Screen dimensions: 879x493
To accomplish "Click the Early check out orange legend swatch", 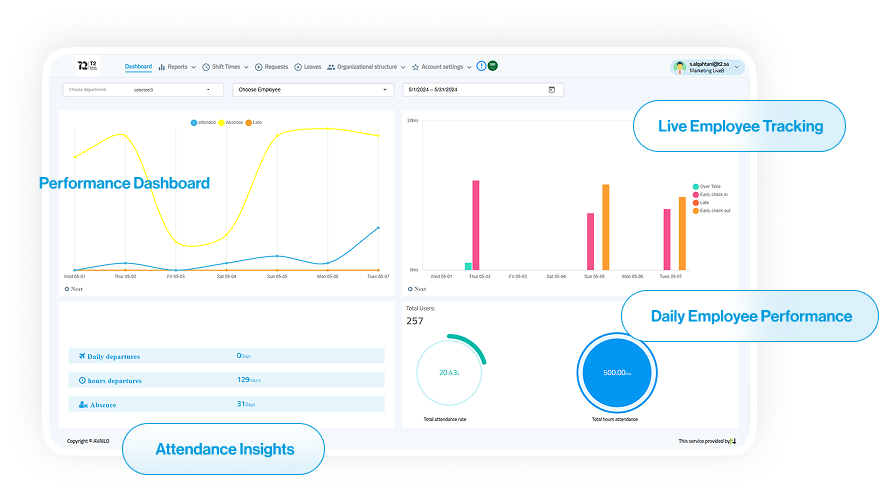I will tap(696, 211).
